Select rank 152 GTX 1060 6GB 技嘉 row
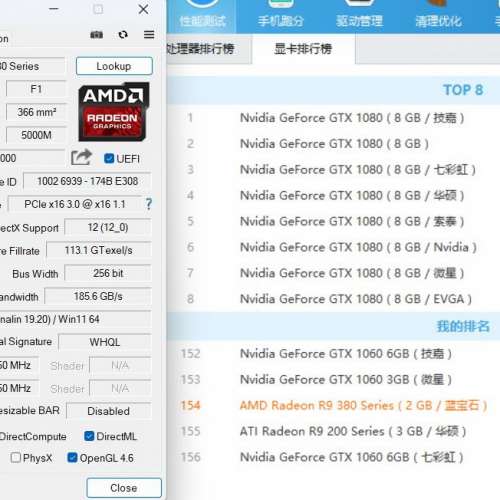Viewport: 500px width, 500px height. pyautogui.click(x=333, y=353)
